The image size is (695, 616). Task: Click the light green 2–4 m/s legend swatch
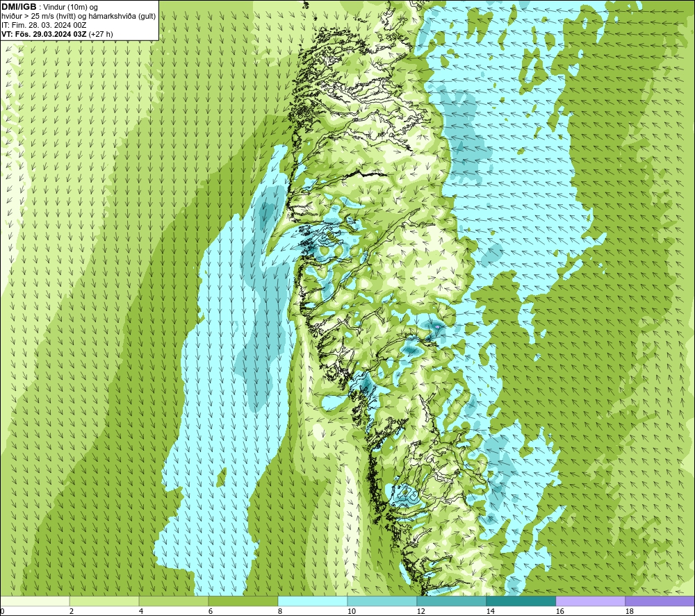click(104, 601)
